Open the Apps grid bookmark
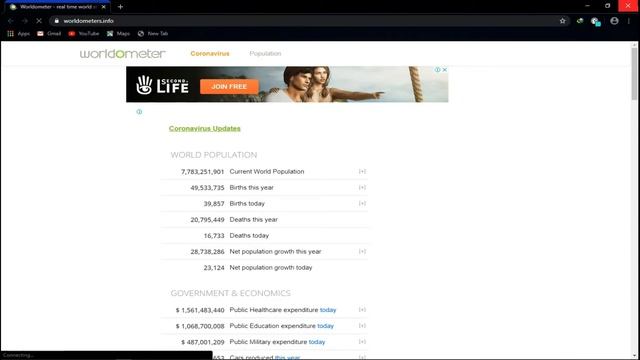 pyautogui.click(x=18, y=33)
